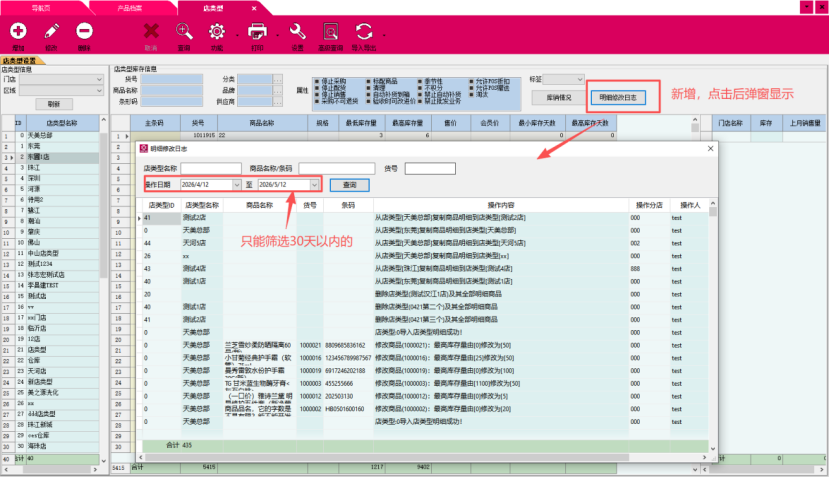The image size is (829, 477).
Task: Focus the 商品名称 field in the main window
Action: (x=172, y=90)
